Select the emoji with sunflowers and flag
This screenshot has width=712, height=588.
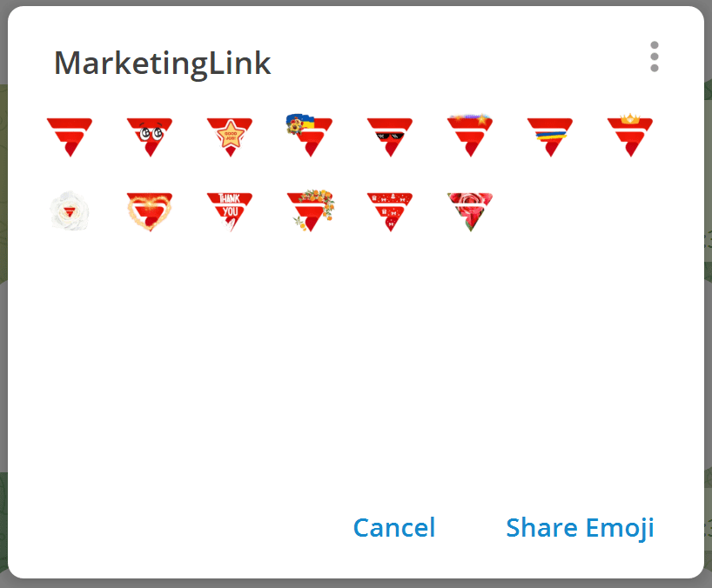(309, 136)
